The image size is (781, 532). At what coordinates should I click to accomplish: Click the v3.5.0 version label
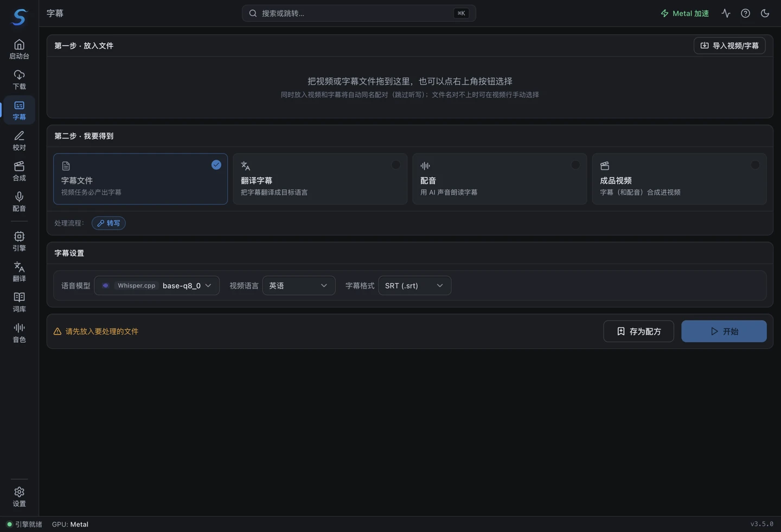tap(761, 524)
